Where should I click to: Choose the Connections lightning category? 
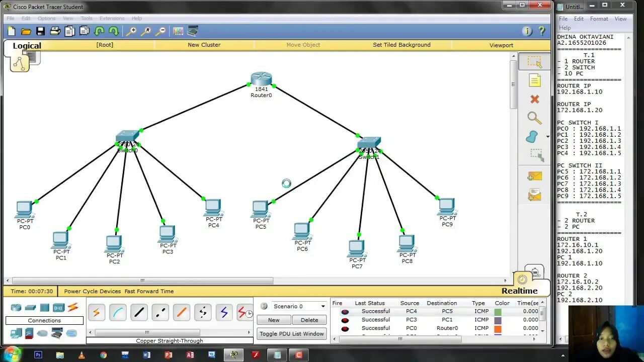tap(73, 307)
